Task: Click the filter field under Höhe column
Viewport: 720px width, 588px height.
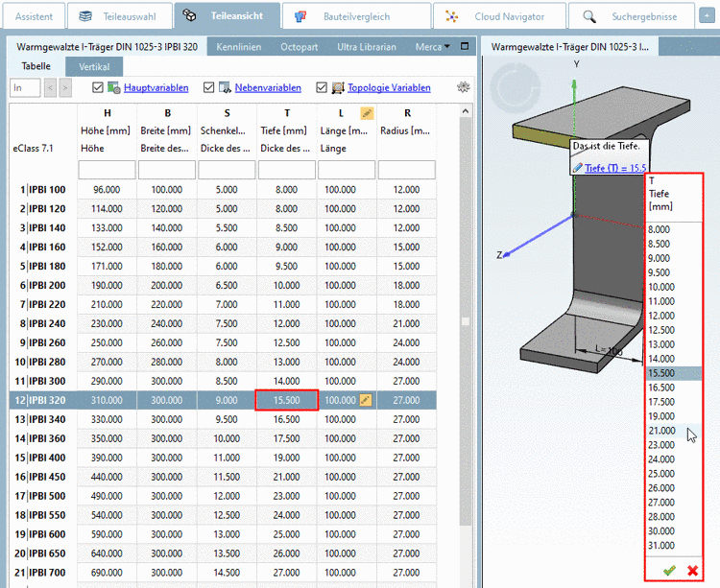Action: (x=106, y=170)
